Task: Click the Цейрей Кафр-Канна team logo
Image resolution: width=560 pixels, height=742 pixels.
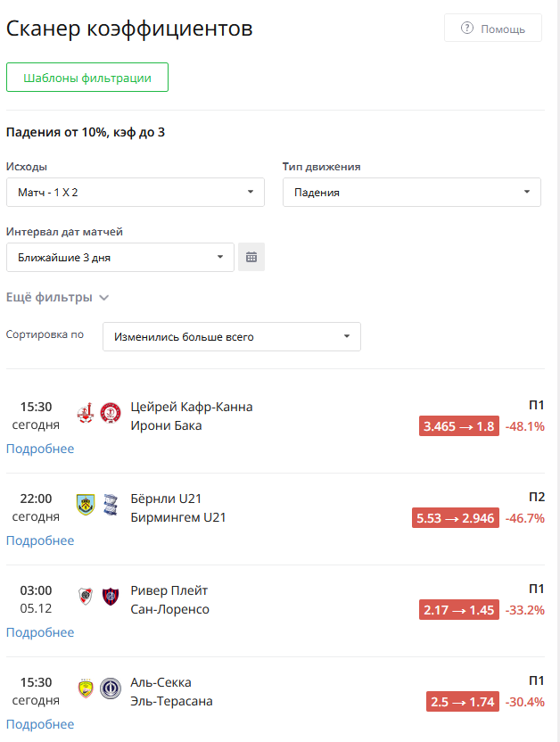Action: tap(86, 413)
